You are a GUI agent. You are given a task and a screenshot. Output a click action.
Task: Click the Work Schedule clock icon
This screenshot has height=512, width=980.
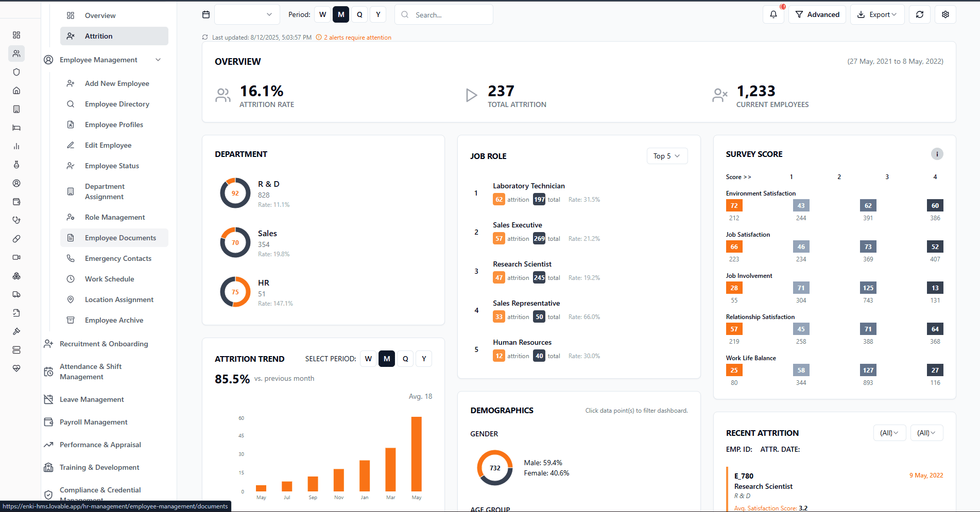click(x=71, y=279)
